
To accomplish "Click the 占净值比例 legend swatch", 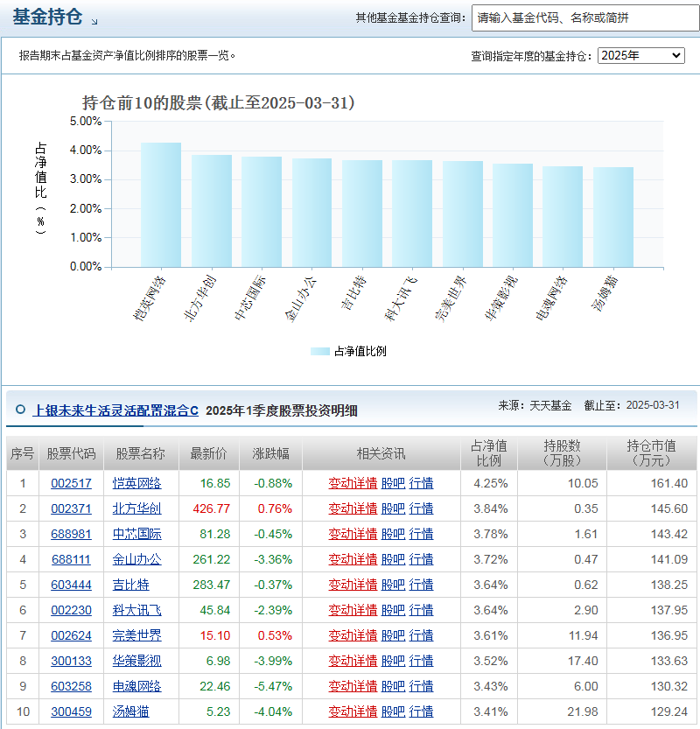I will [319, 352].
